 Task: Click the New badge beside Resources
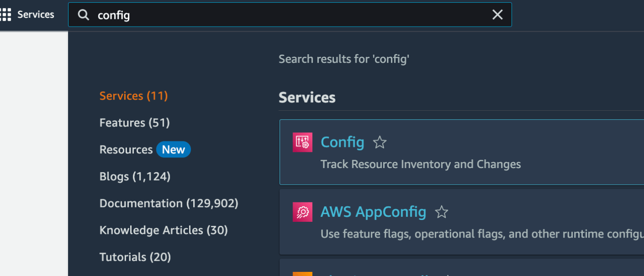[x=173, y=150]
